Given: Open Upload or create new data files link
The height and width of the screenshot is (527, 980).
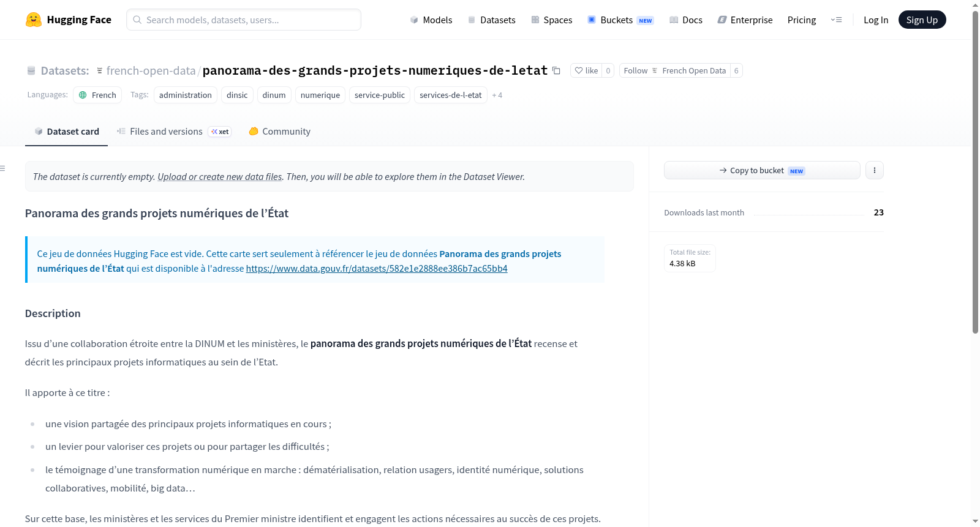Looking at the screenshot, I should [220, 176].
